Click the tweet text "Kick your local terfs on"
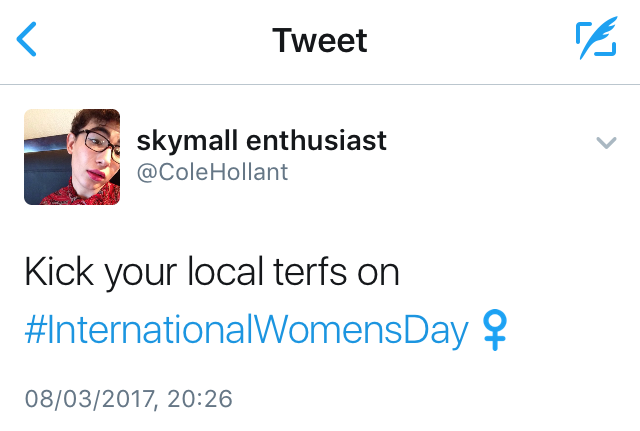Image resolution: width=640 pixels, height=431 pixels. click(x=212, y=273)
